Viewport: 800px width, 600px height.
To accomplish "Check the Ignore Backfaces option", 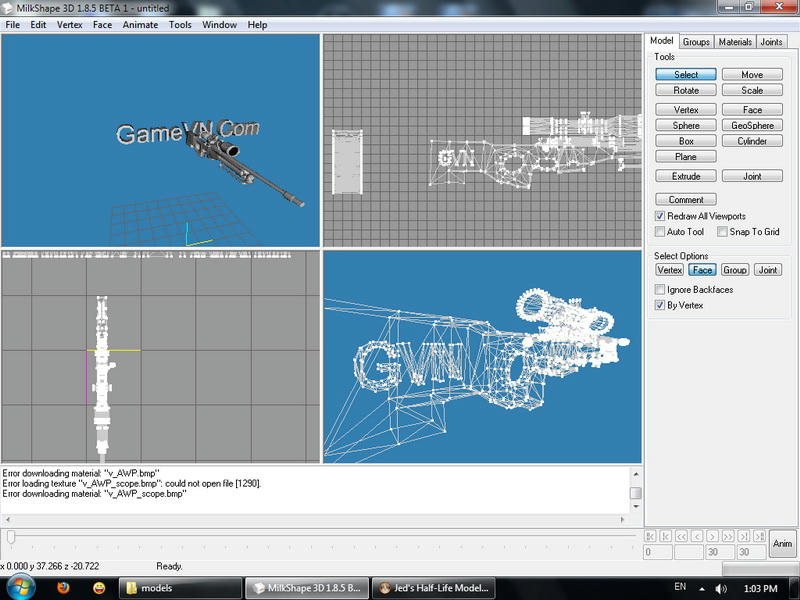I will (x=660, y=290).
